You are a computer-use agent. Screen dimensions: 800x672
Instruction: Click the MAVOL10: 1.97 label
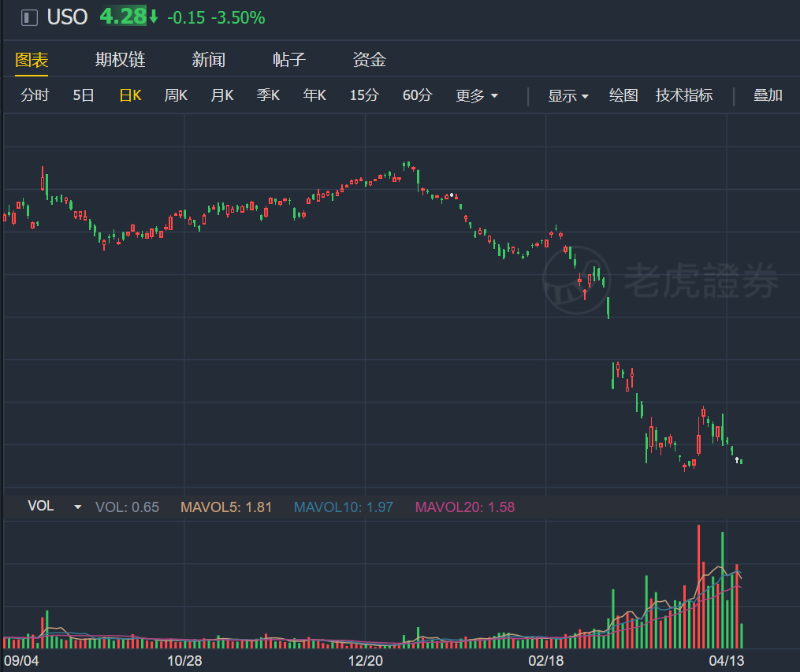pos(344,507)
